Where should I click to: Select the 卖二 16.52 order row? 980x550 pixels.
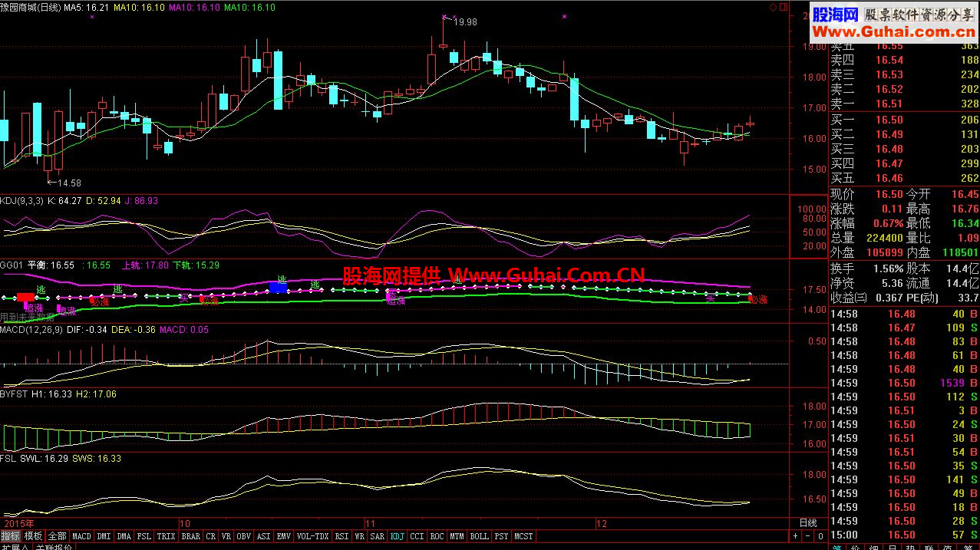click(x=905, y=89)
